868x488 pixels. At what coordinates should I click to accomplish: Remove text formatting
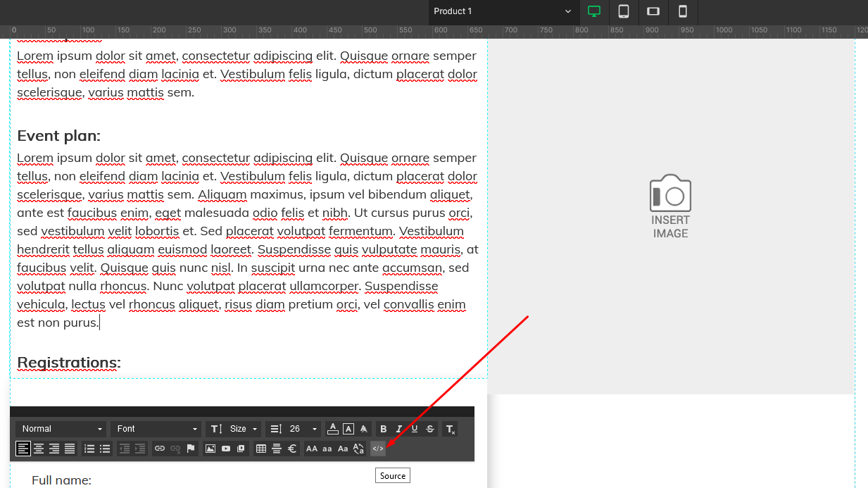(450, 429)
